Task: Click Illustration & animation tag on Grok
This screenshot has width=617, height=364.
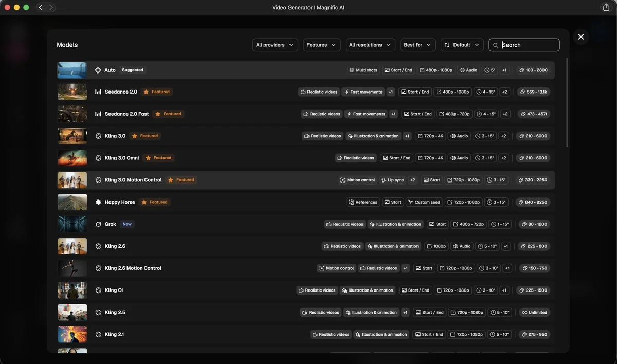Action: (395, 224)
